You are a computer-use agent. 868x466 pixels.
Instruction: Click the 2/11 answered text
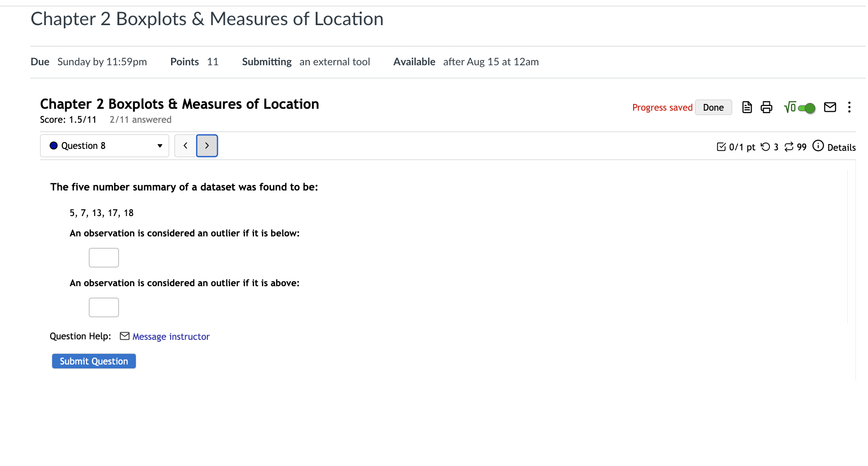click(140, 119)
